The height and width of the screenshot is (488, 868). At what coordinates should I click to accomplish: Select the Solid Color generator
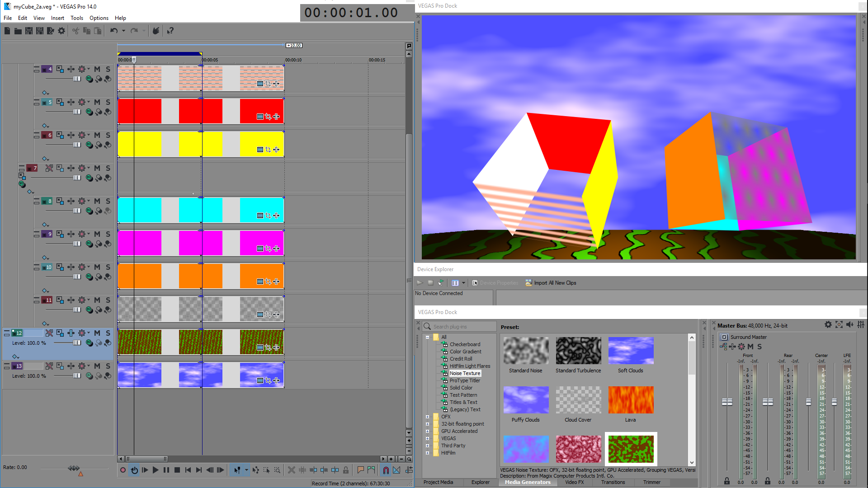point(461,388)
